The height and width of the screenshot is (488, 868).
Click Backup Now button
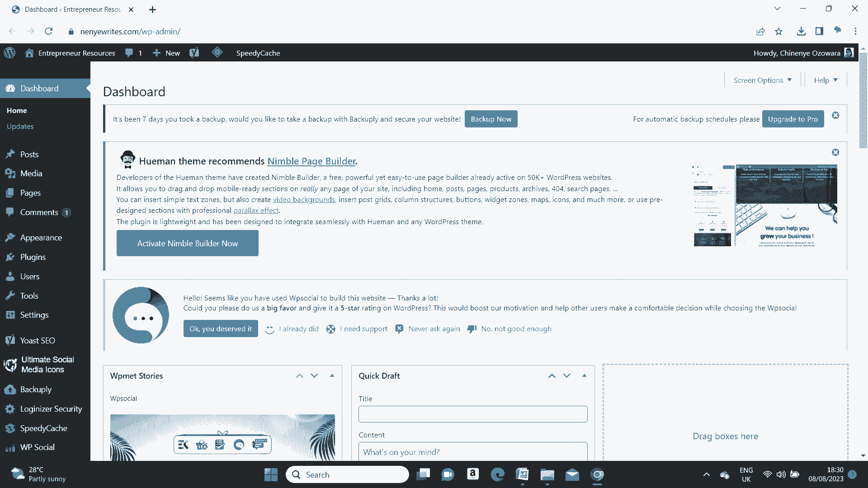(491, 118)
